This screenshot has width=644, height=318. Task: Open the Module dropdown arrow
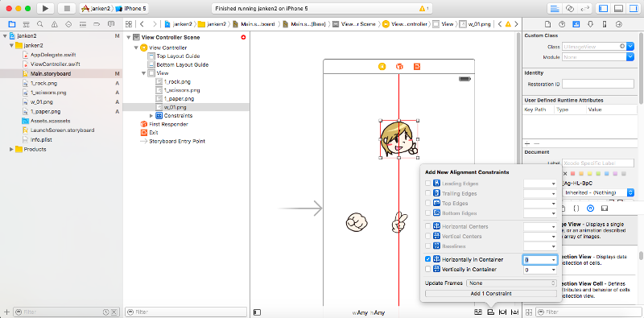pyautogui.click(x=630, y=57)
